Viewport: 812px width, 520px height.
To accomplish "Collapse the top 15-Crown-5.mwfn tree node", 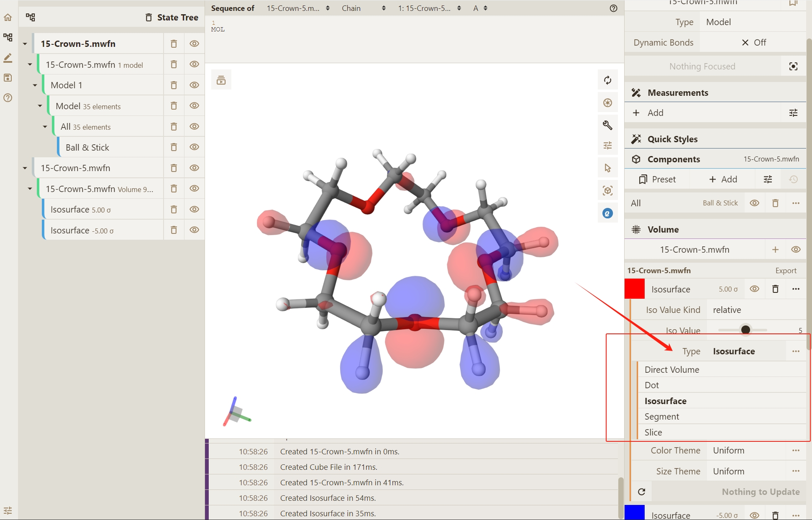I will click(x=25, y=44).
